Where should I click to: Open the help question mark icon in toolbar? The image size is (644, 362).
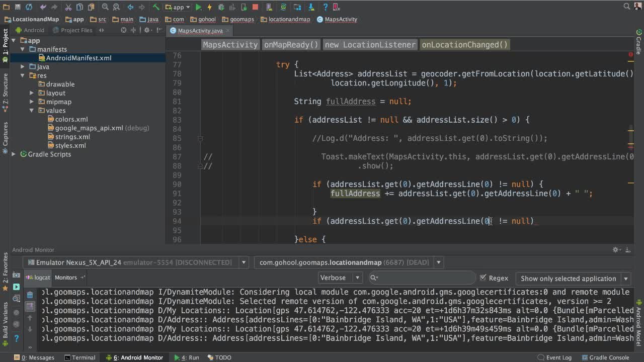coord(325,7)
